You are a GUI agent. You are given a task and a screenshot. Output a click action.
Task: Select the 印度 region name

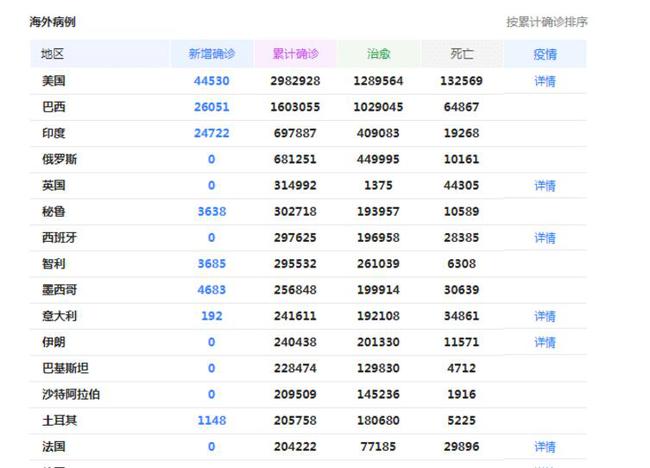[x=53, y=133]
